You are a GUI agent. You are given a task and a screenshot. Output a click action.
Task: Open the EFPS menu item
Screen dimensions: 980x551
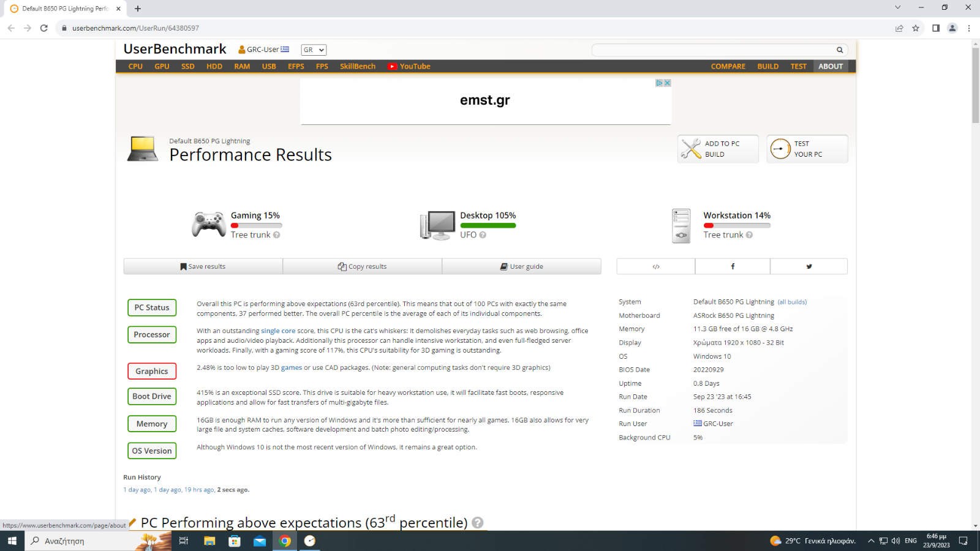click(296, 66)
